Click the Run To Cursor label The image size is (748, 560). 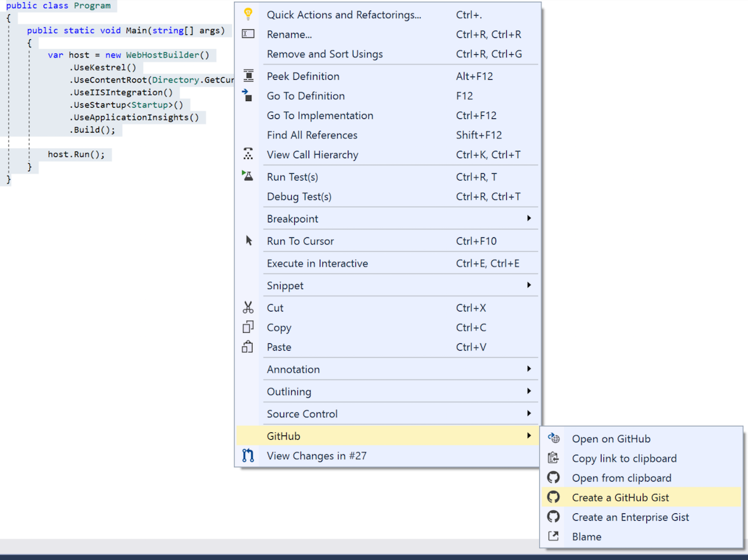tap(300, 241)
